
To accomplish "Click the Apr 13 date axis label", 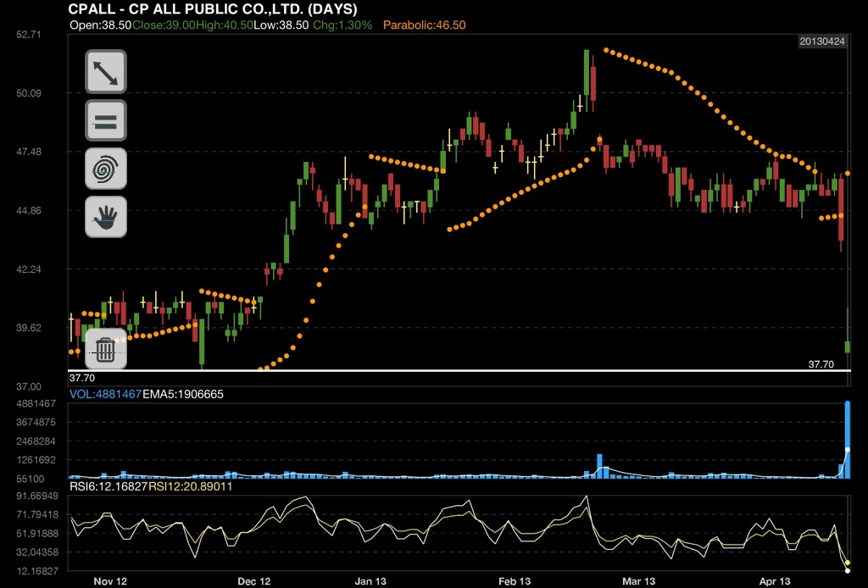I will pyautogui.click(x=775, y=581).
